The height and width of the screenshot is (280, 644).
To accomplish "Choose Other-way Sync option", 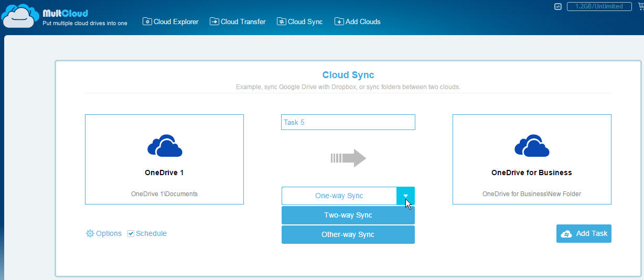I will [x=348, y=234].
